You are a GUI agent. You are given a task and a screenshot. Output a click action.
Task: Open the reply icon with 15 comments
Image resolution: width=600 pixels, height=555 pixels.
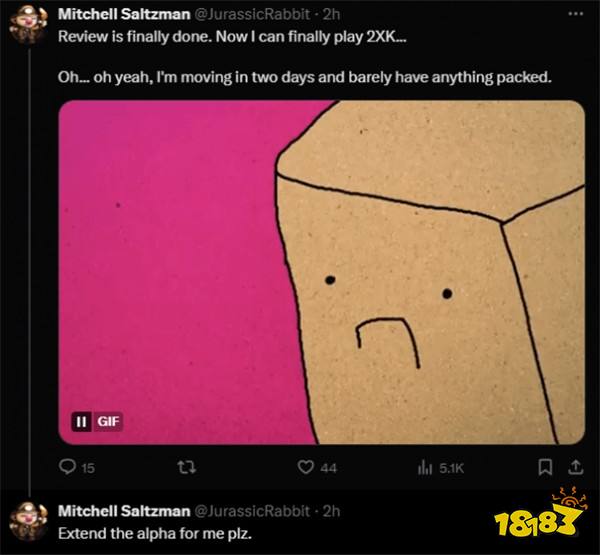tap(68, 467)
